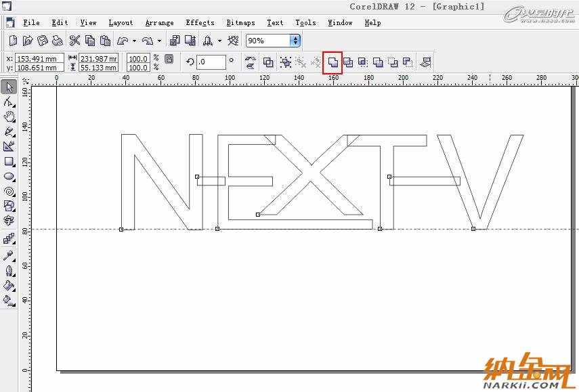Screen dimensions: 579x392
Task: Select the Ellipse tool
Action: [x=9, y=177]
